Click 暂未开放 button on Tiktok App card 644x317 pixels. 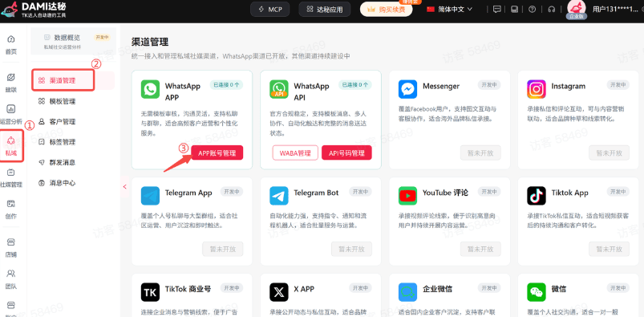[609, 249]
